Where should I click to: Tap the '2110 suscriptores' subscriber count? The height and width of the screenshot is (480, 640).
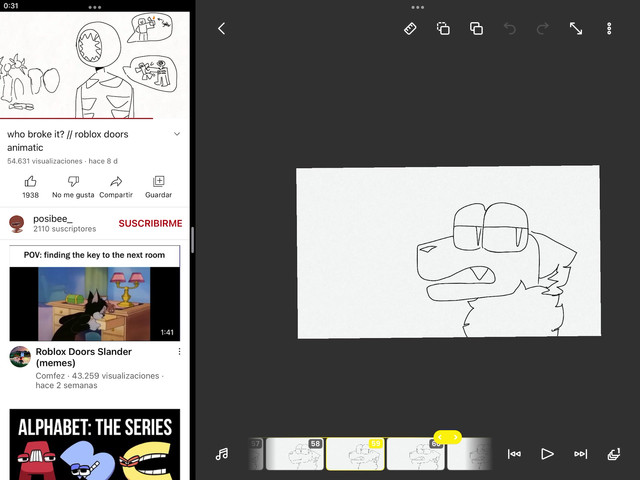(x=64, y=229)
